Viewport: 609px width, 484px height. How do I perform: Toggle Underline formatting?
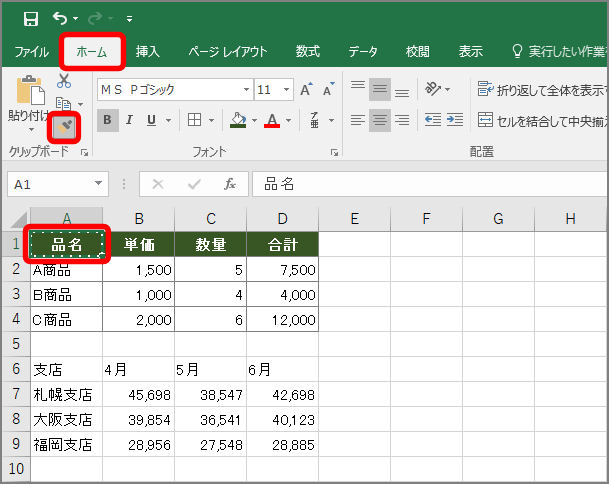pos(151,120)
